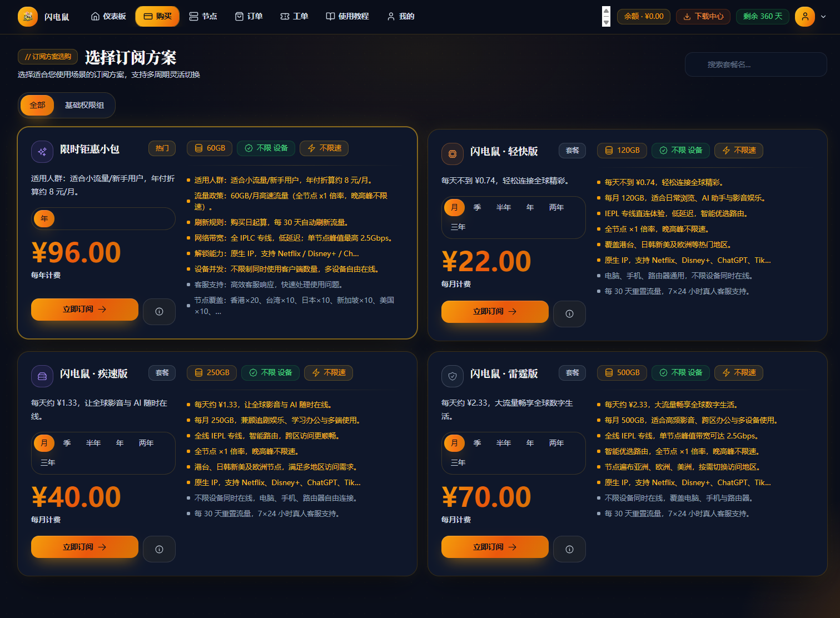Click info icon on 雷霆版 card
840x618 pixels.
click(x=569, y=549)
